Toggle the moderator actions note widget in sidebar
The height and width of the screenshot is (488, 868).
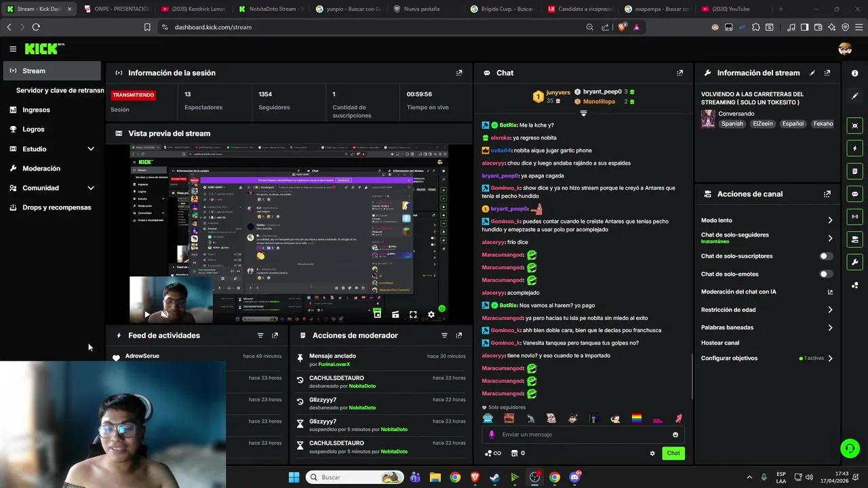(854, 171)
